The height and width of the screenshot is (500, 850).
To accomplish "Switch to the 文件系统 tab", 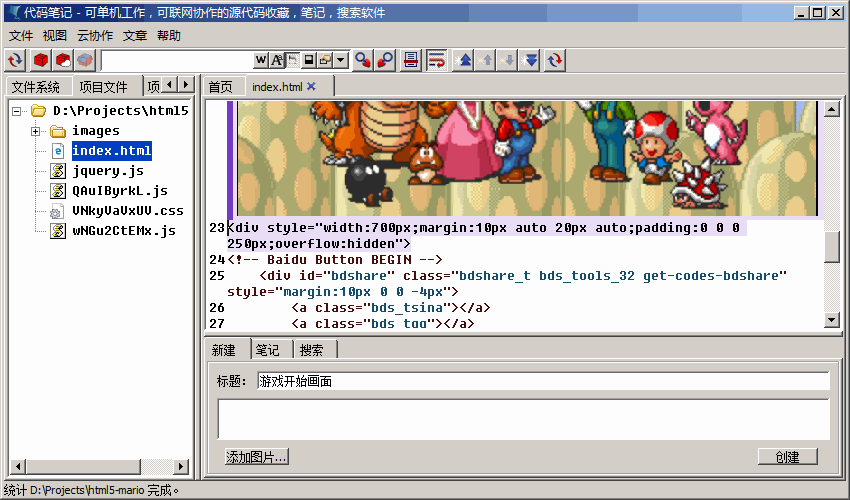I will (x=36, y=87).
